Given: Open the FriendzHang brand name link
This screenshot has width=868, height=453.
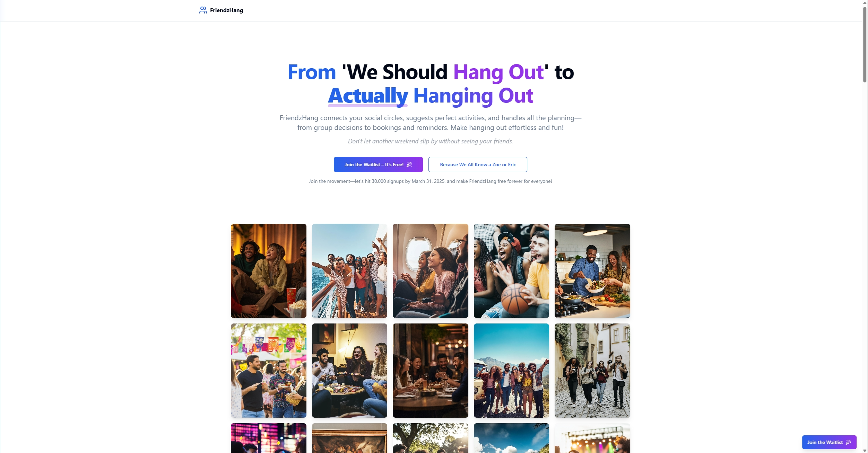Looking at the screenshot, I should 226,10.
